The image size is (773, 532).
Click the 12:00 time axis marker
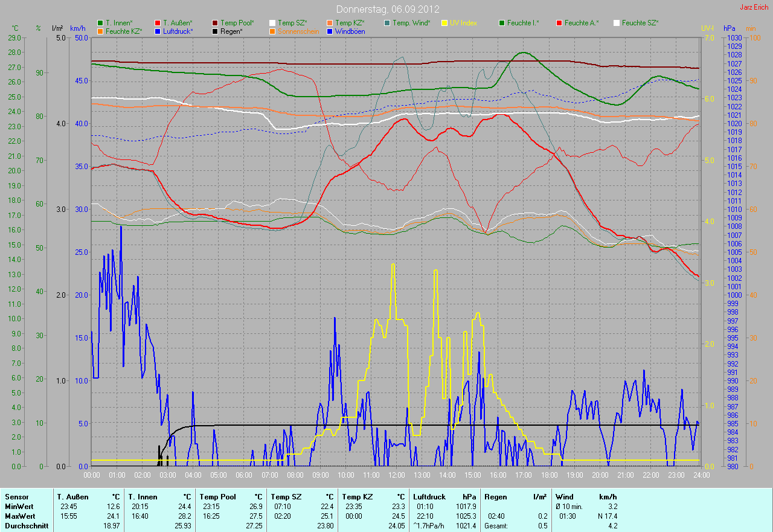(396, 475)
